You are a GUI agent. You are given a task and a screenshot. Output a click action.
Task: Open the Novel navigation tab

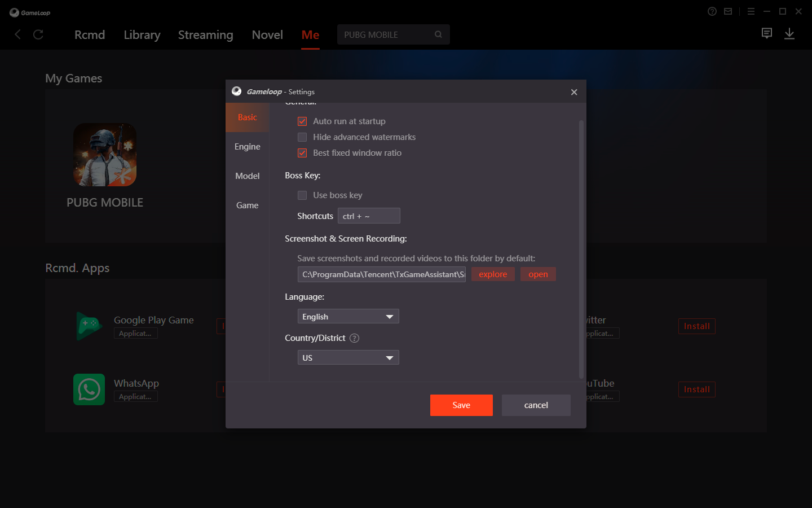[267, 35]
